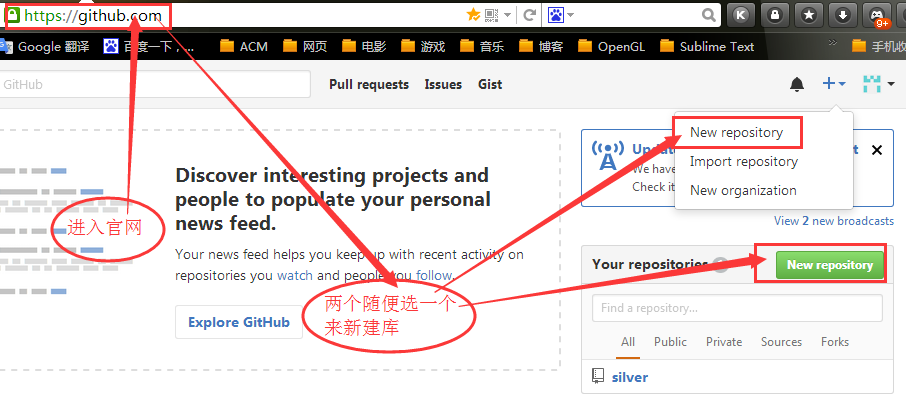This screenshot has width=906, height=401.
Task: Open the ACM bookmarks folder
Action: pos(244,46)
